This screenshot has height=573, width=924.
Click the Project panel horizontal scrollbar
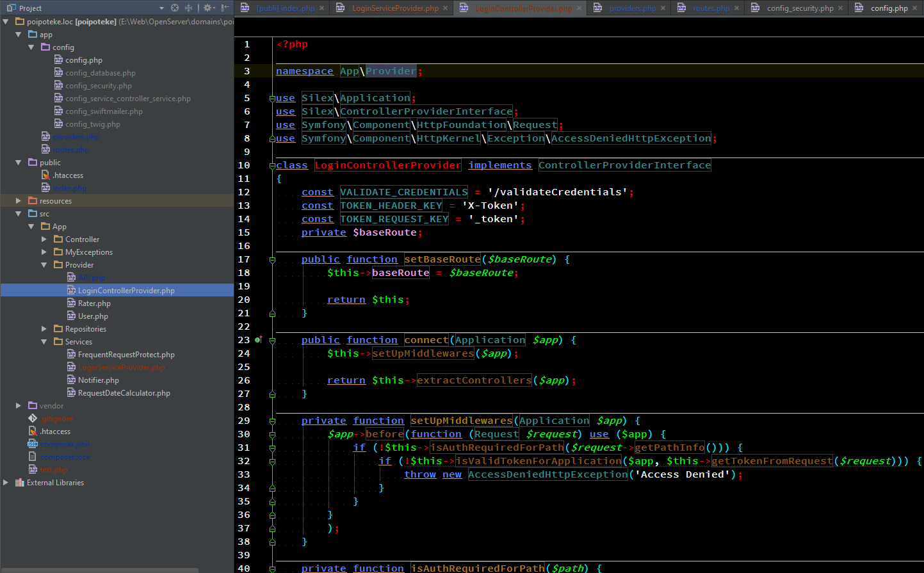[99, 570]
